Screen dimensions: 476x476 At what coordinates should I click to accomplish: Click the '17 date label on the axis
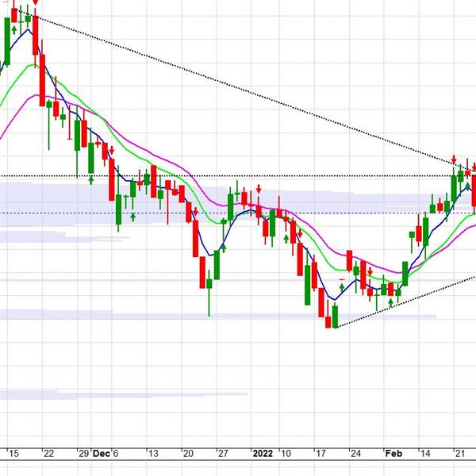pyautogui.click(x=321, y=454)
